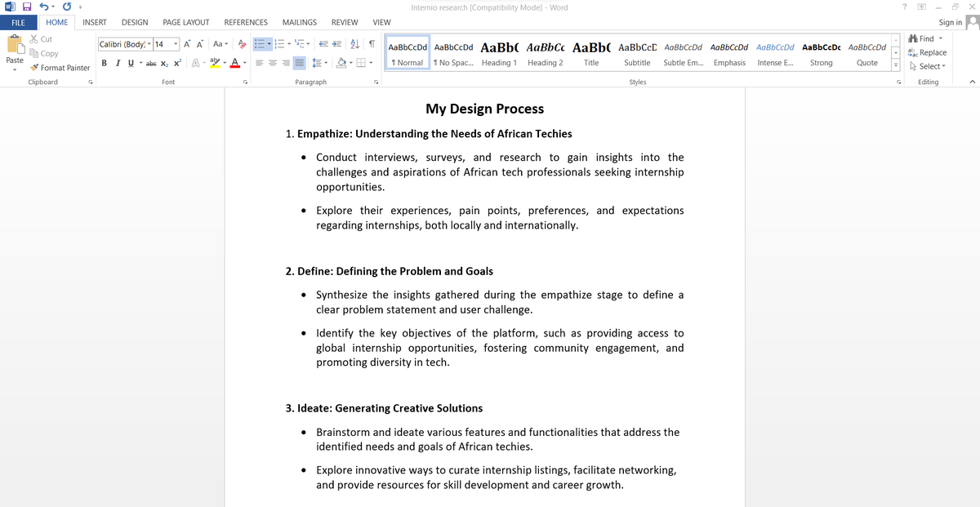Switch to the REFERENCES tab
Image resolution: width=980 pixels, height=507 pixels.
[x=246, y=22]
